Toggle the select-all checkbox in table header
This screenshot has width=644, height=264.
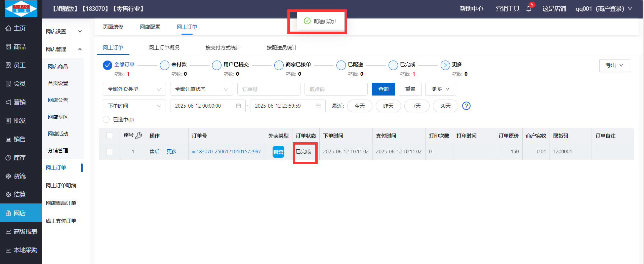coord(110,136)
